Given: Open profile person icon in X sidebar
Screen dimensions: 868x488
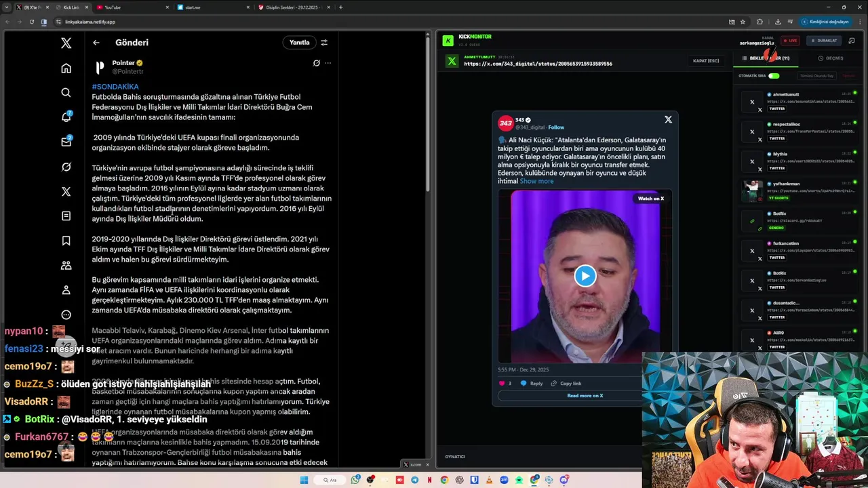Looking at the screenshot, I should point(66,290).
